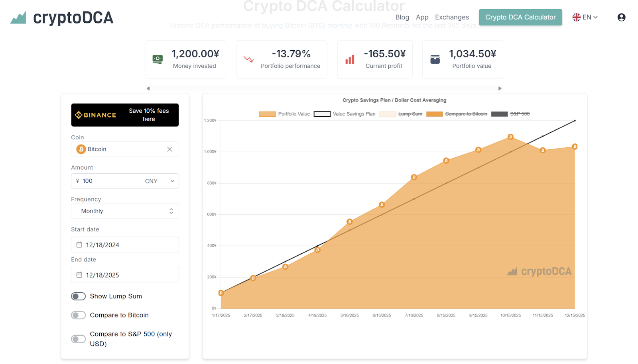The width and height of the screenshot is (638, 364).
Task: Open the user account profile icon
Action: coord(621,17)
